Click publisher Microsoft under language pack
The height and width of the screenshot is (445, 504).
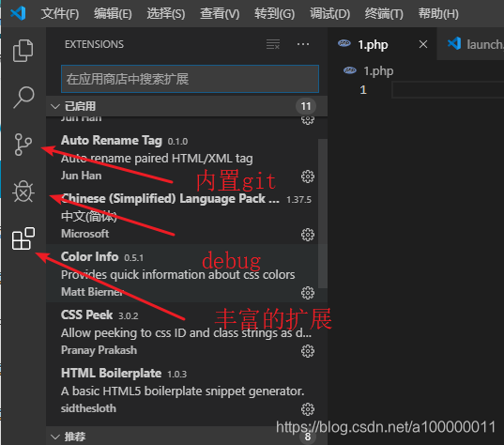(x=85, y=234)
